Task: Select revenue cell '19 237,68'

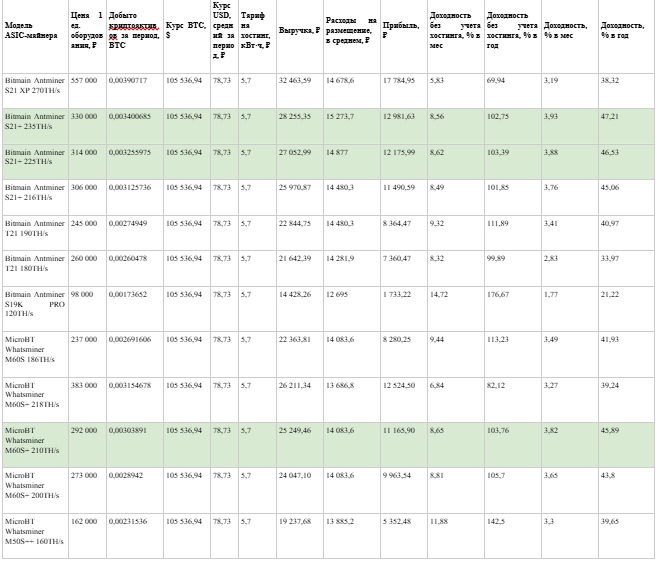Action: click(x=300, y=536)
